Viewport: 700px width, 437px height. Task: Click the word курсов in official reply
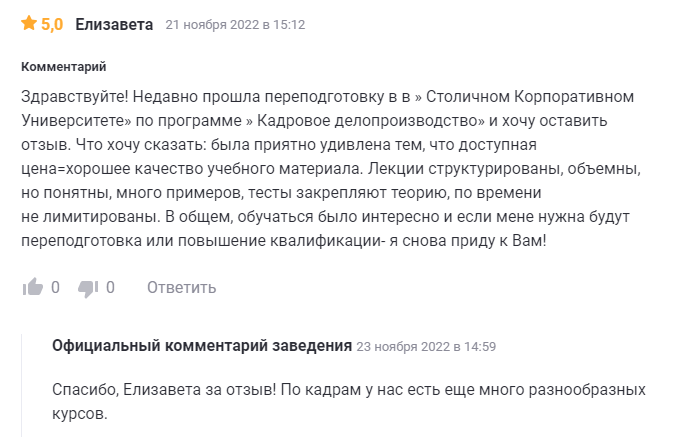(x=79, y=414)
